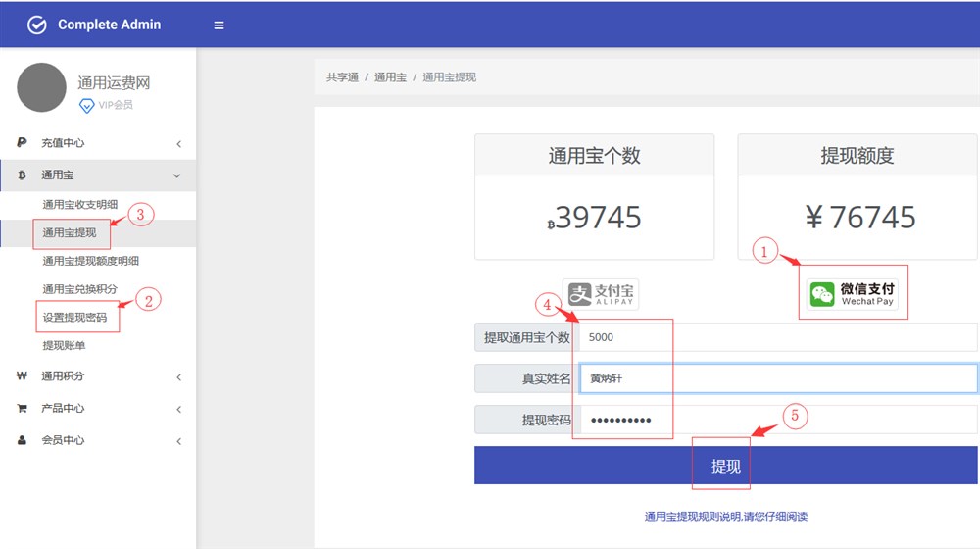980x549 pixels.
Task: Click the Complete Admin title text
Action: click(110, 25)
